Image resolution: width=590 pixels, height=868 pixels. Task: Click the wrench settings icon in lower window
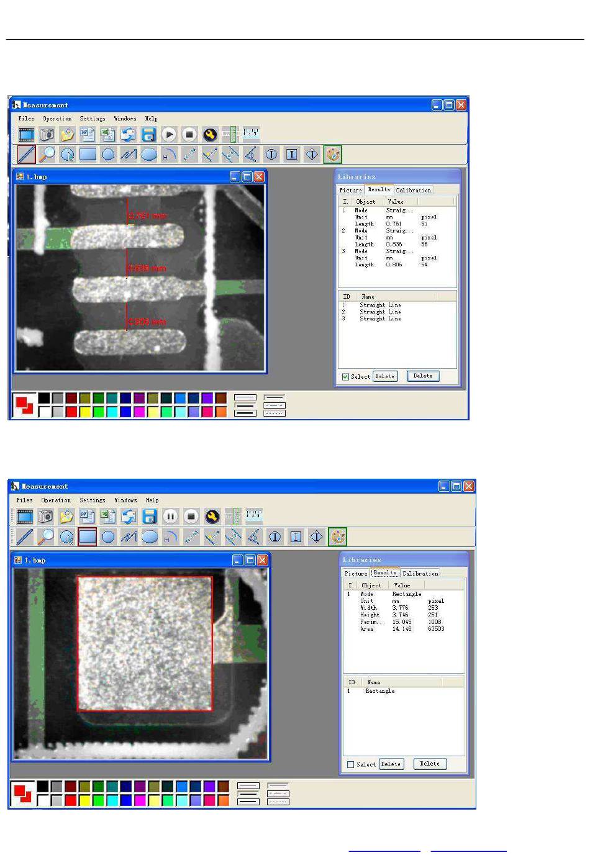click(212, 516)
